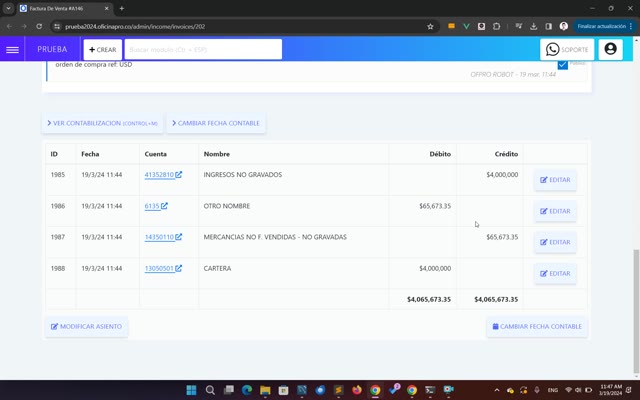Open the Vue devtools extension icon

[x=466, y=26]
